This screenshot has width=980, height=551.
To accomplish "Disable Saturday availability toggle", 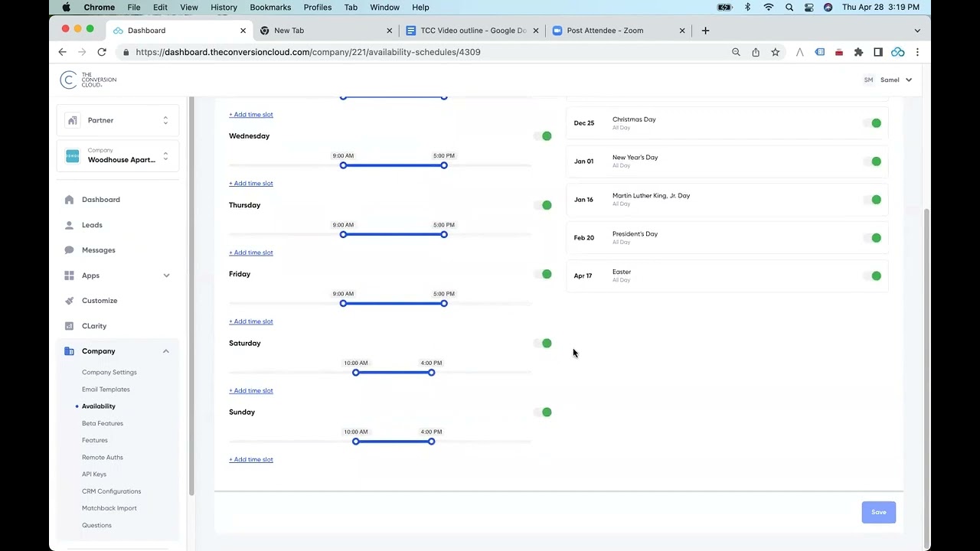I will coord(543,343).
